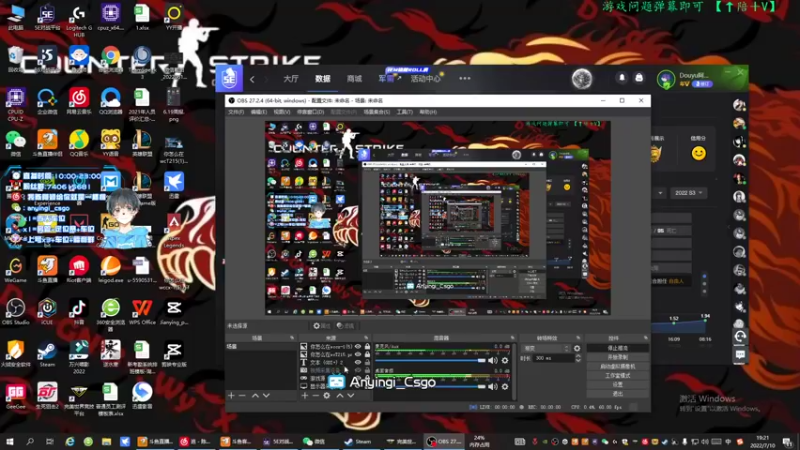Screen dimensions: 800x450
Task: Open WeChat desktop shortcut
Action: tap(15, 143)
